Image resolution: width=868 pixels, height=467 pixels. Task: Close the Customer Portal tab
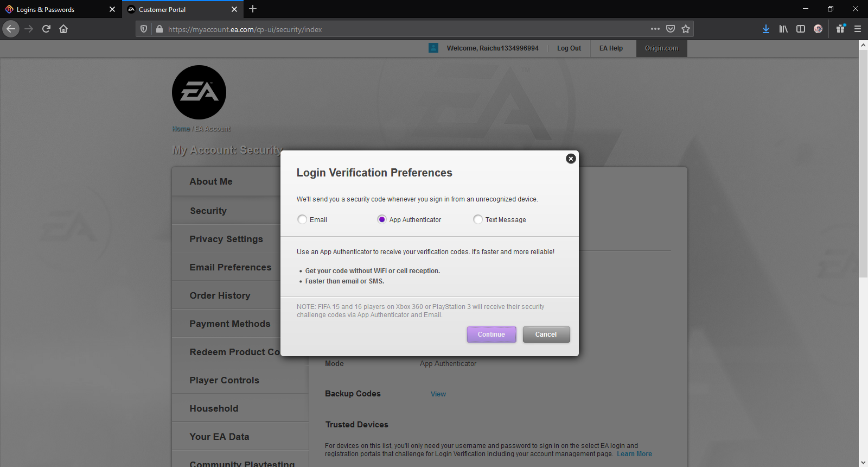234,9
